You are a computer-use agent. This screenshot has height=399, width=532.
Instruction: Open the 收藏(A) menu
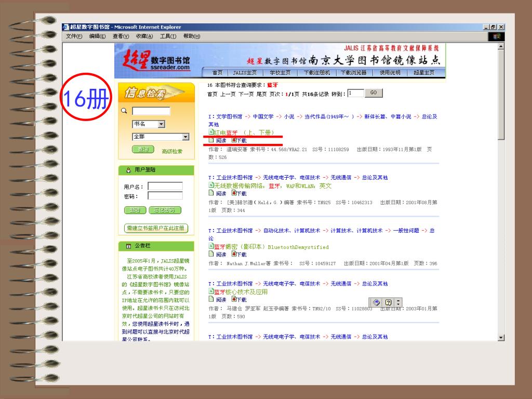point(144,36)
